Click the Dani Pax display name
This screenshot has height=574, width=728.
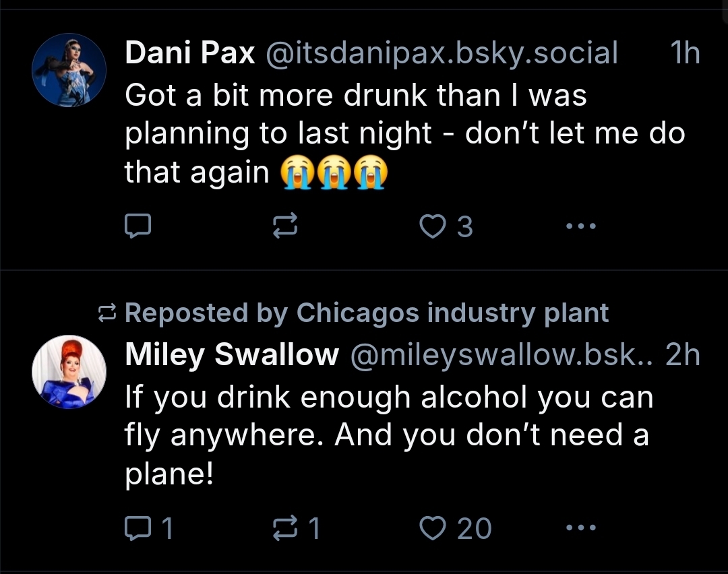point(190,54)
